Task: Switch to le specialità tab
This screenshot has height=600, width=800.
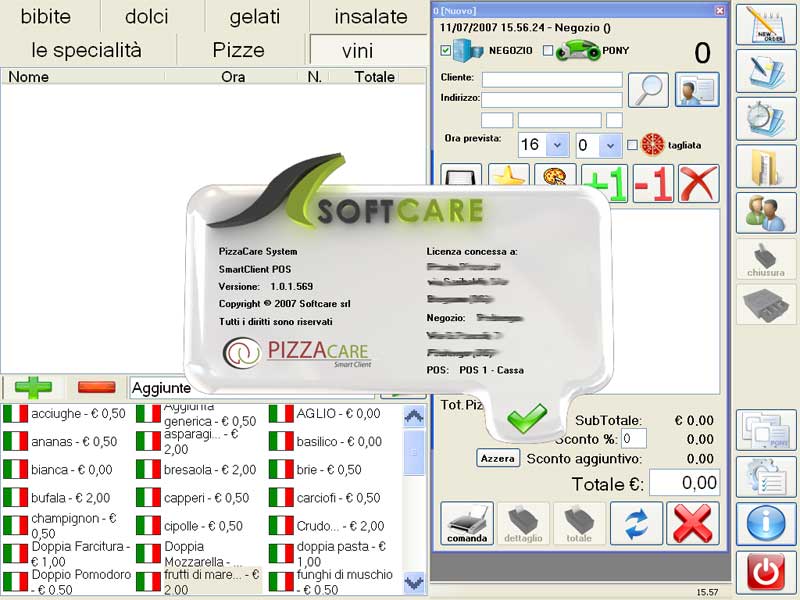Action: coord(87,50)
